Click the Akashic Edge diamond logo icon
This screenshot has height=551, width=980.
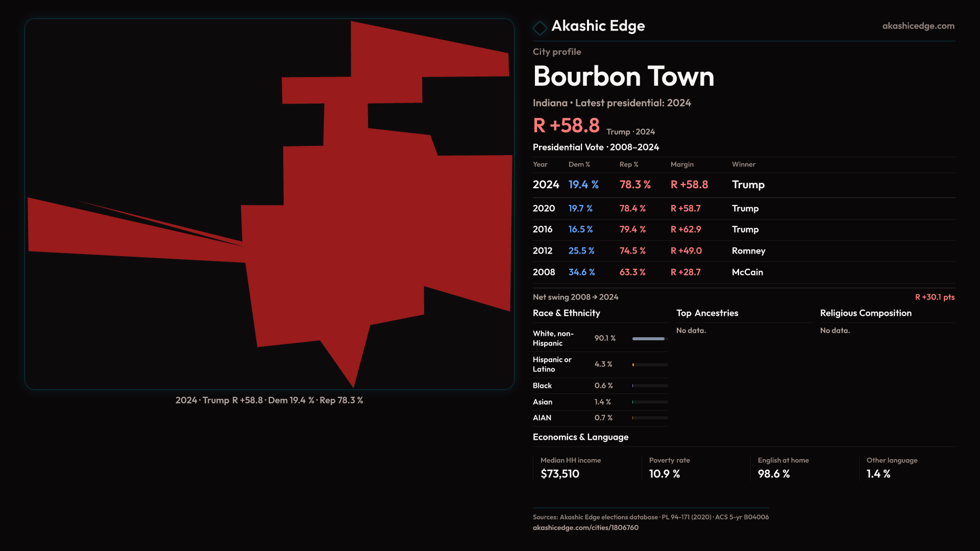click(540, 28)
